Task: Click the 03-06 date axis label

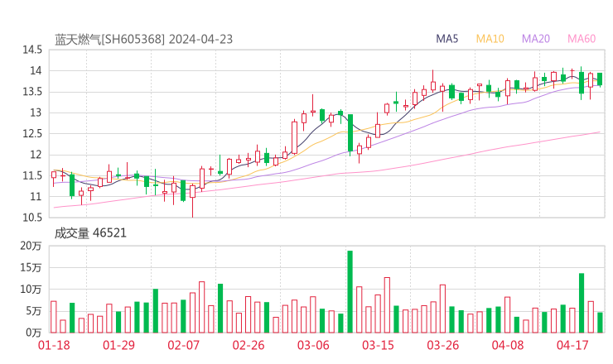Action: pos(313,345)
